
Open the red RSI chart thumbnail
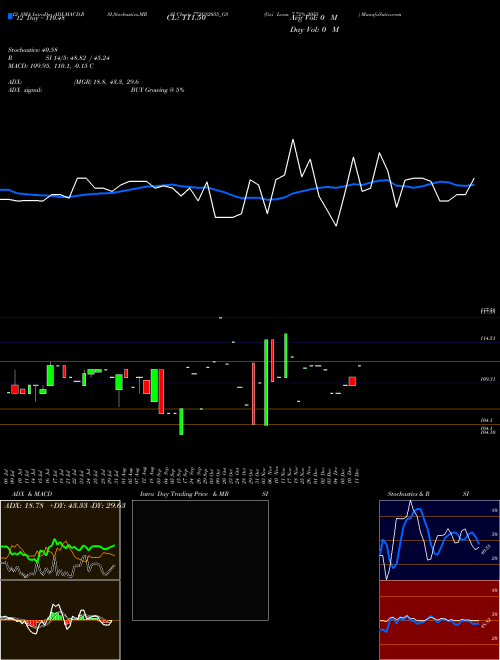click(x=439, y=620)
